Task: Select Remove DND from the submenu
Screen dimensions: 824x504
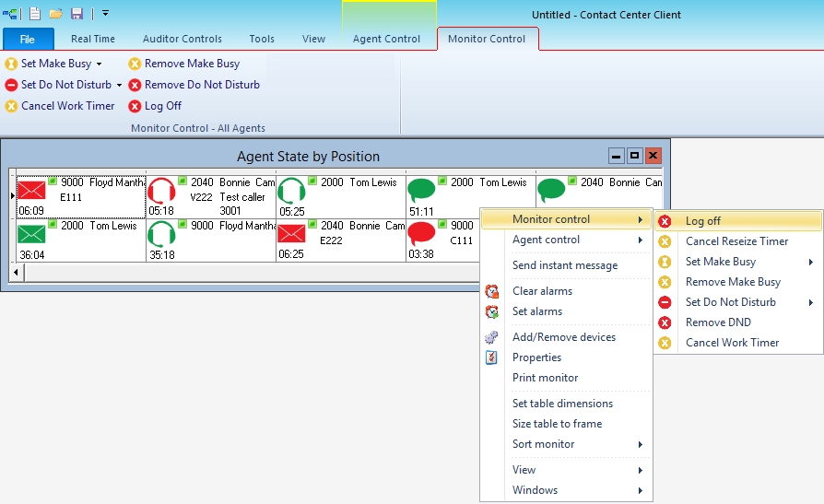Action: click(x=717, y=322)
